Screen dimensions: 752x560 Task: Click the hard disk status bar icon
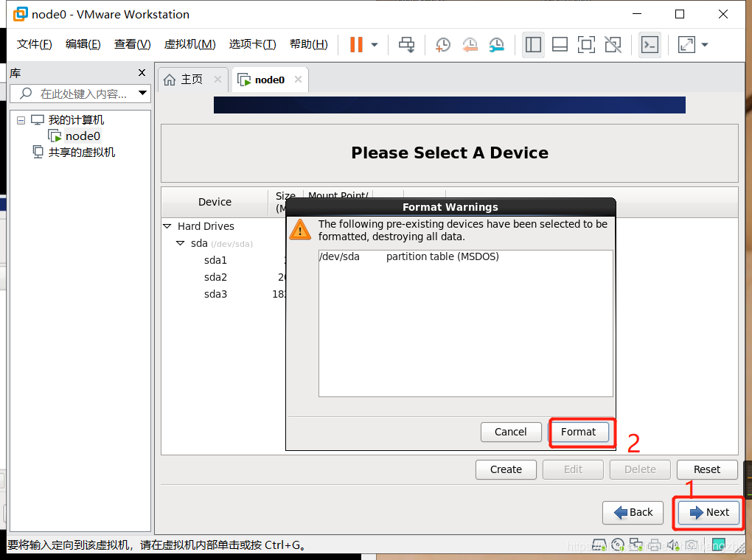point(599,545)
